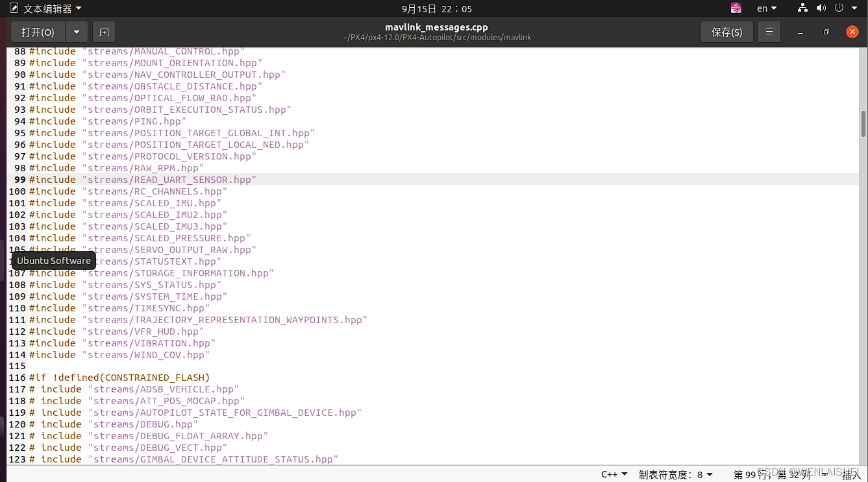868x482 pixels.
Task: Click the Save (保存) button
Action: pos(727,32)
